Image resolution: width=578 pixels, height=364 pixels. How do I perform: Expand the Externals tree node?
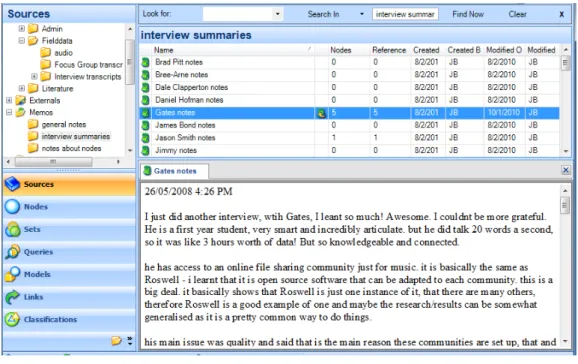9,100
